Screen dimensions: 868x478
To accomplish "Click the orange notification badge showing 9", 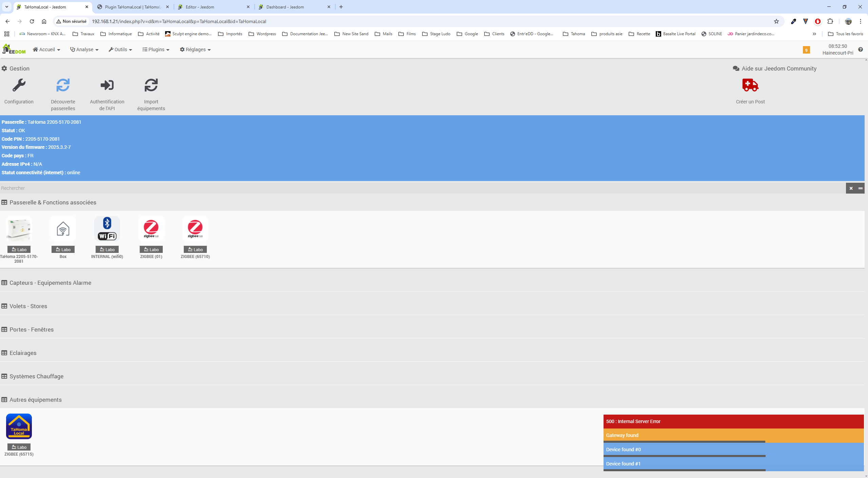I will (806, 50).
